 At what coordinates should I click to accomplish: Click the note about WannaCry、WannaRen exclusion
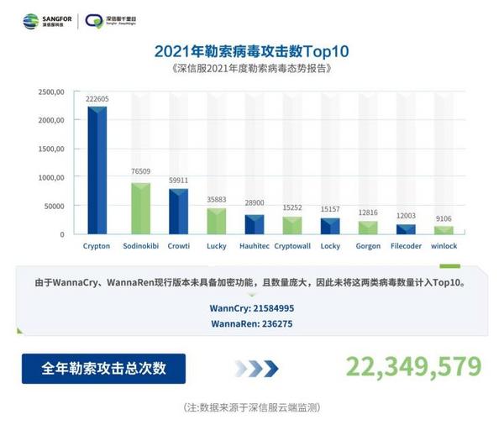250,283
